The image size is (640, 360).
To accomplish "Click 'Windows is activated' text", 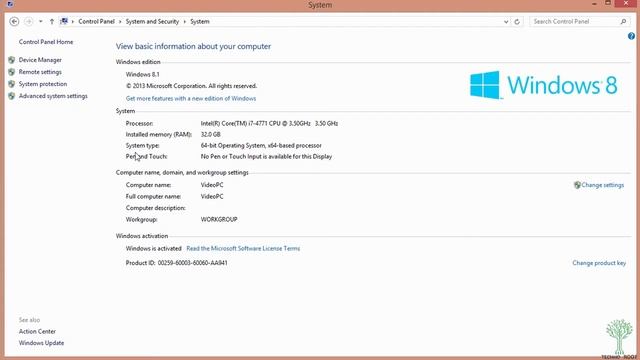I will [153, 248].
